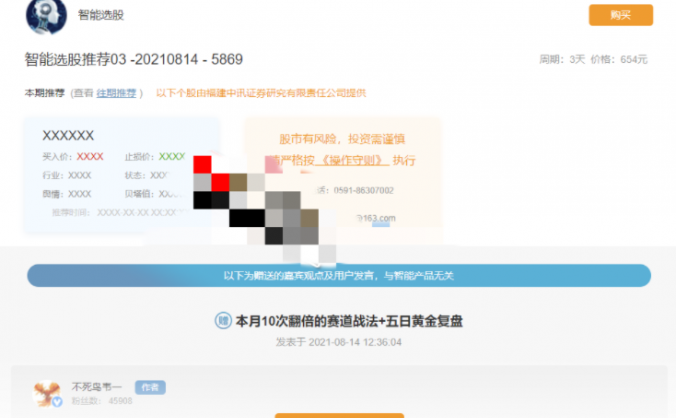Click the 发表于 2021-08-14 12:36:04 timestamp

(339, 342)
